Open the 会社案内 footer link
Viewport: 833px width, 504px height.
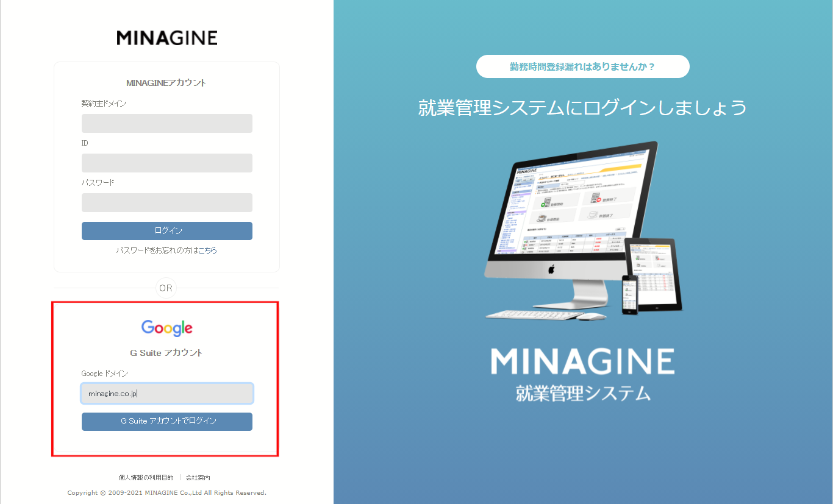pos(198,477)
